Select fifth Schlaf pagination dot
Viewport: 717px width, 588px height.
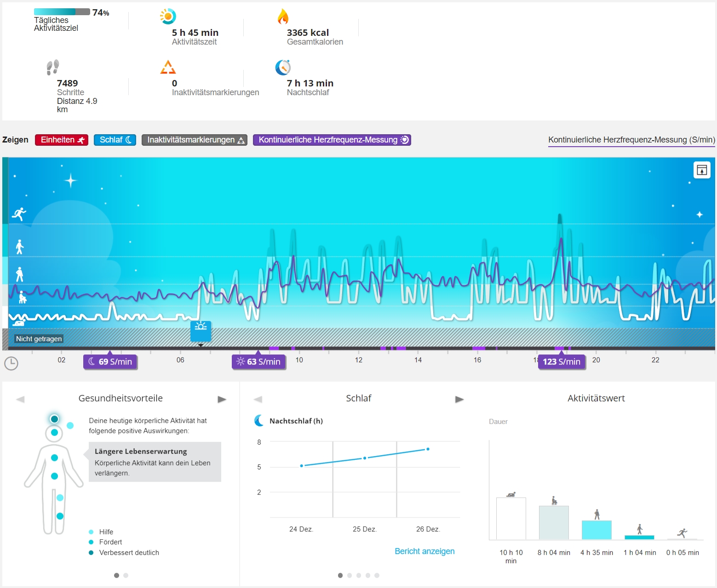click(377, 575)
